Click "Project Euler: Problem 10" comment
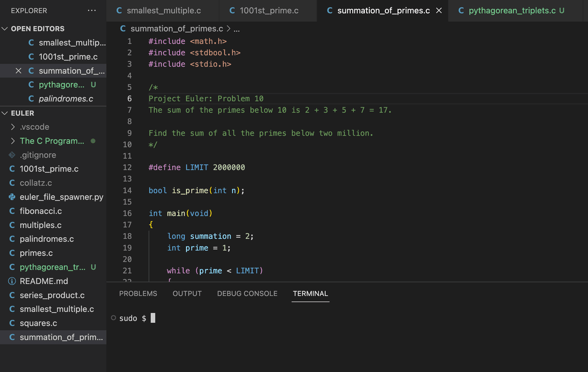The height and width of the screenshot is (372, 588). tap(206, 98)
